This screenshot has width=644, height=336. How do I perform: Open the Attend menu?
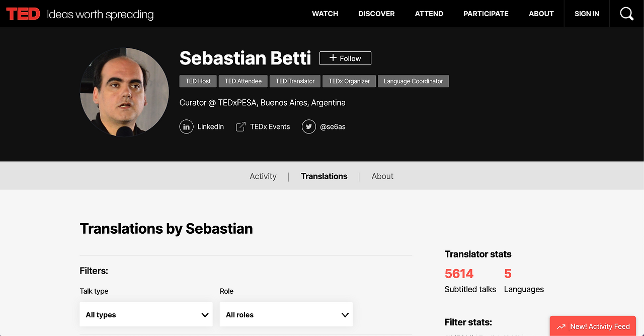(429, 14)
